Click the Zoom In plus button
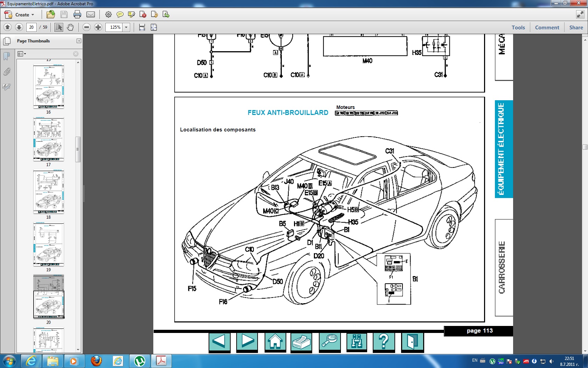Viewport: 588px width, 368px height. coord(98,27)
